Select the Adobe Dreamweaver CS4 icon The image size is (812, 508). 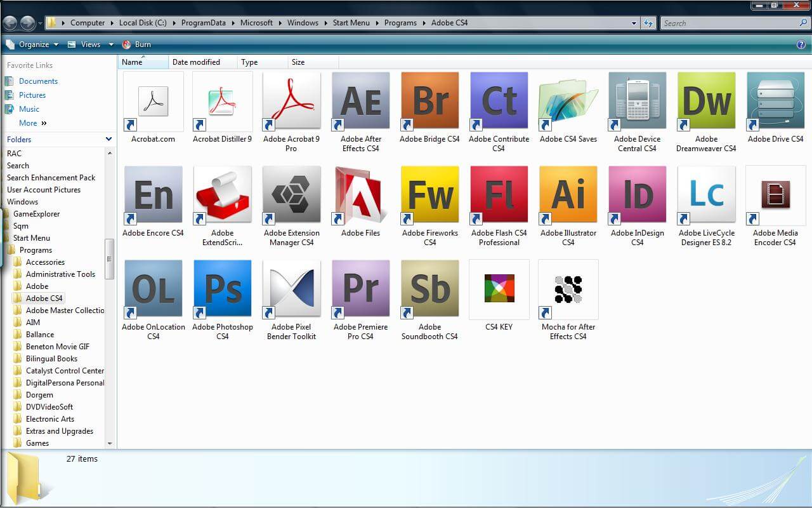[x=706, y=102]
